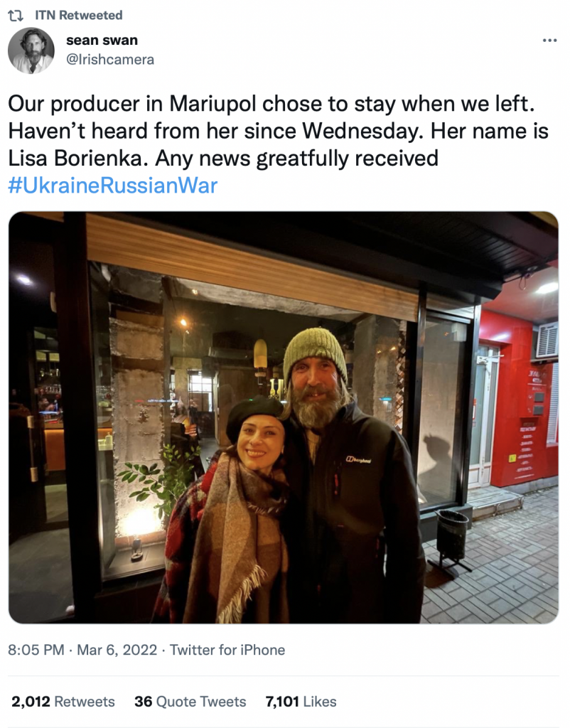Image resolution: width=570 pixels, height=728 pixels.
Task: View the 36 Quote Tweets list
Action: [190, 701]
